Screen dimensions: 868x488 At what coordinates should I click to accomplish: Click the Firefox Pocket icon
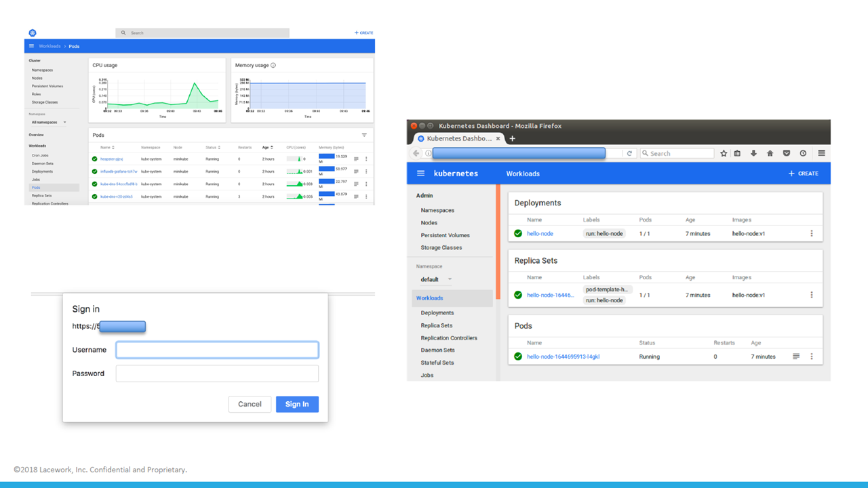tap(787, 153)
